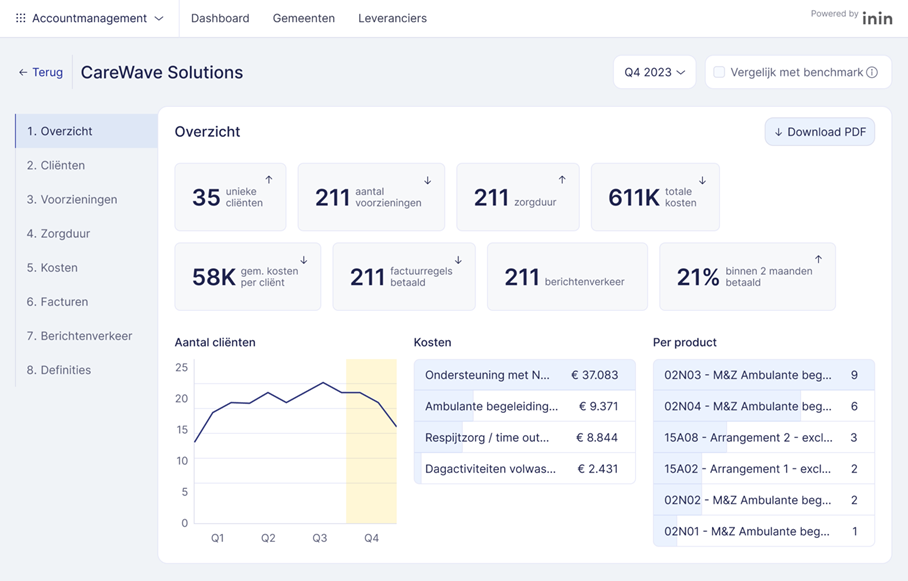908x581 pixels.
Task: Click the info icon next to benchmark
Action: [x=872, y=73]
